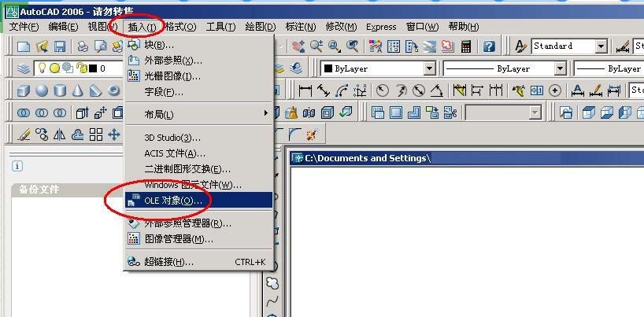The height and width of the screenshot is (317, 644).
Task: Select the Linear dimension tool
Action: pyautogui.click(x=305, y=90)
